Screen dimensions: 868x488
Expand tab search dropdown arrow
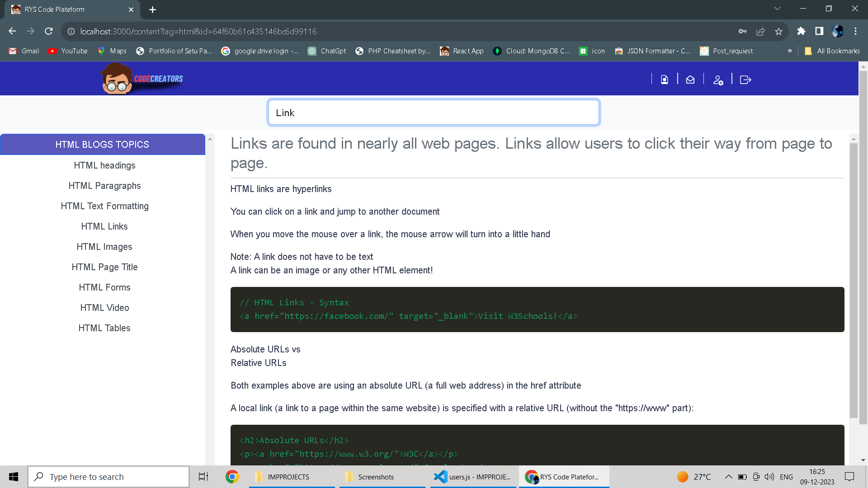pyautogui.click(x=777, y=9)
